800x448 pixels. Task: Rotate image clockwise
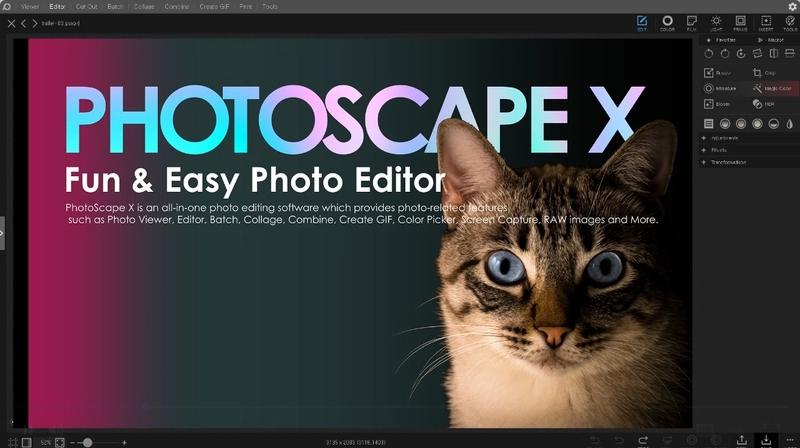tap(724, 54)
